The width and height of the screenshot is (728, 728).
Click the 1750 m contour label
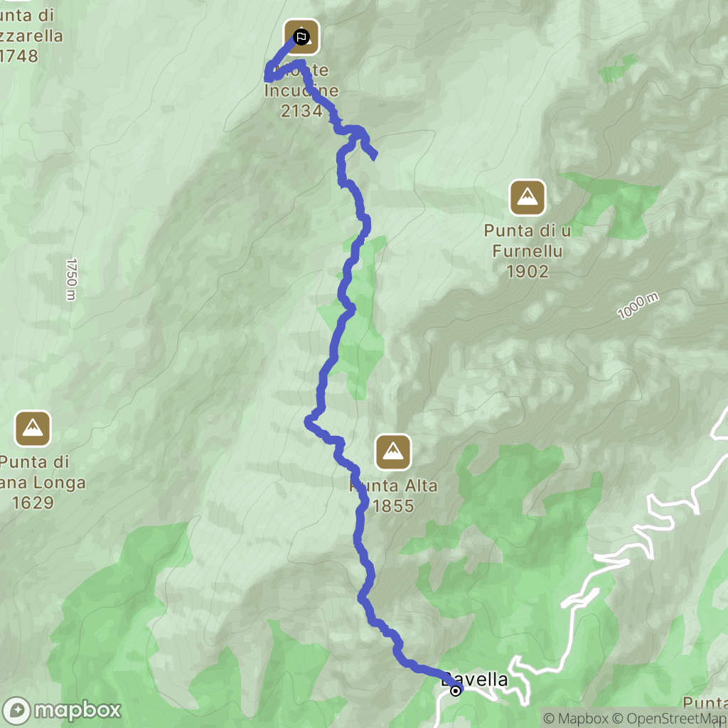pos(71,279)
